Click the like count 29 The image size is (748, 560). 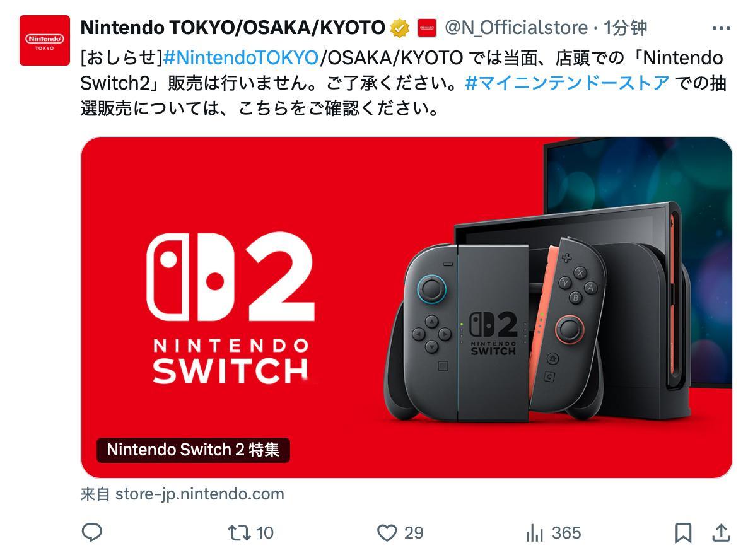(414, 533)
